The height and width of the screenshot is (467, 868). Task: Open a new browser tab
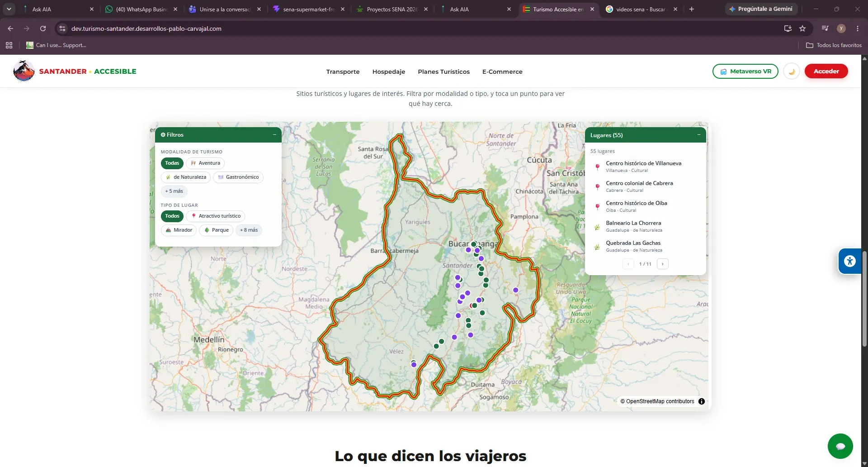point(691,9)
